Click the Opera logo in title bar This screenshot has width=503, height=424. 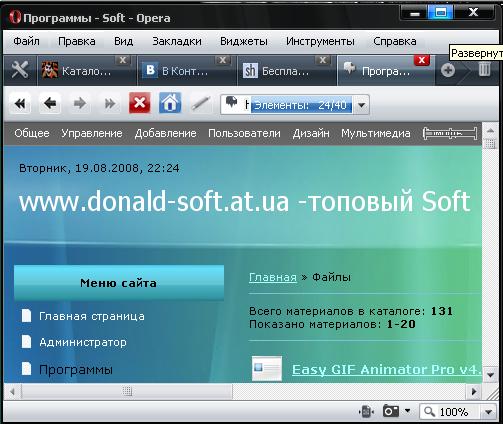click(x=15, y=17)
